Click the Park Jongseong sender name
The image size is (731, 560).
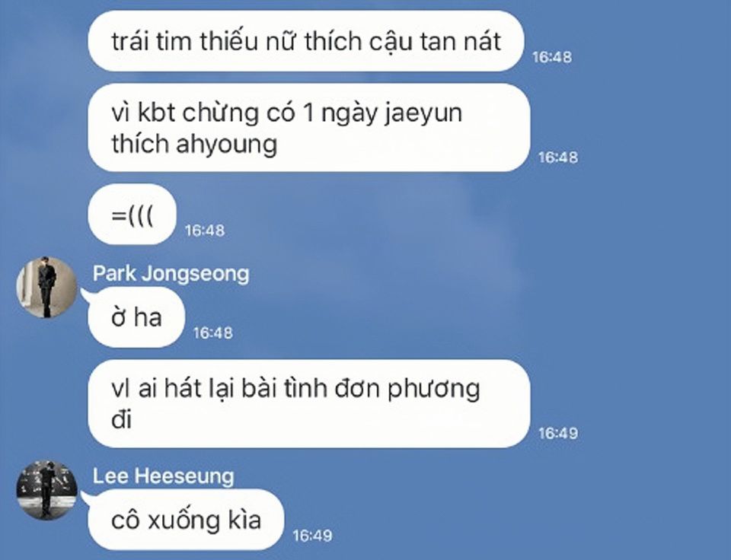pos(171,273)
